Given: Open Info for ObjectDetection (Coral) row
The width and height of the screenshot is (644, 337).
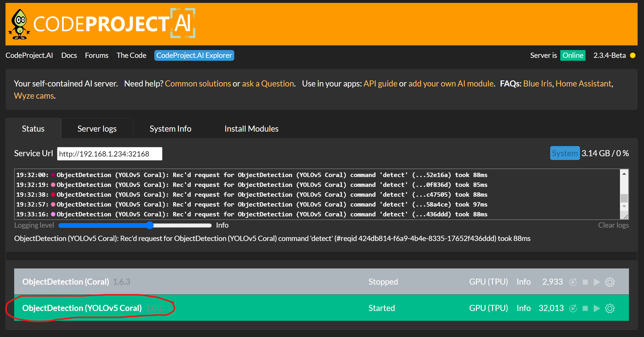Looking at the screenshot, I should 524,282.
